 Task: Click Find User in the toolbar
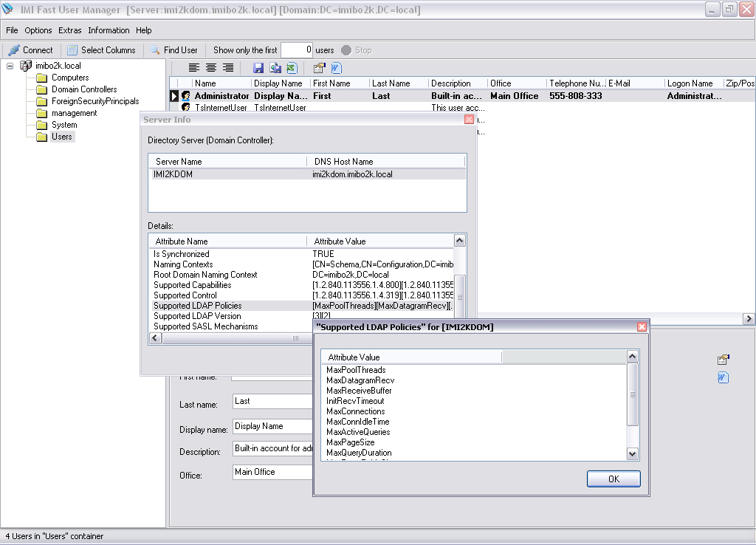pos(173,50)
